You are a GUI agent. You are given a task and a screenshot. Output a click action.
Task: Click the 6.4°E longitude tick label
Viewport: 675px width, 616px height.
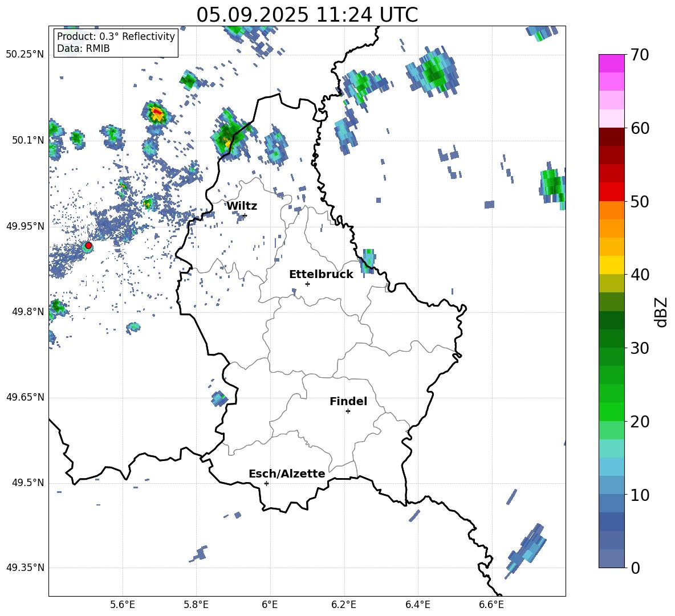417,605
